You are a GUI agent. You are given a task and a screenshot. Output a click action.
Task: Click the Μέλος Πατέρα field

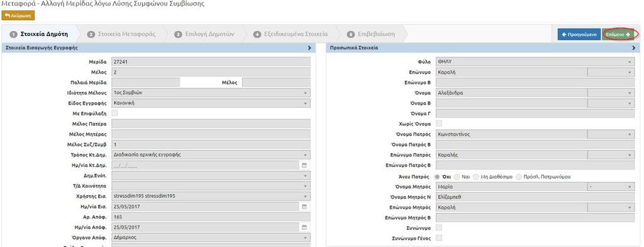coord(211,124)
